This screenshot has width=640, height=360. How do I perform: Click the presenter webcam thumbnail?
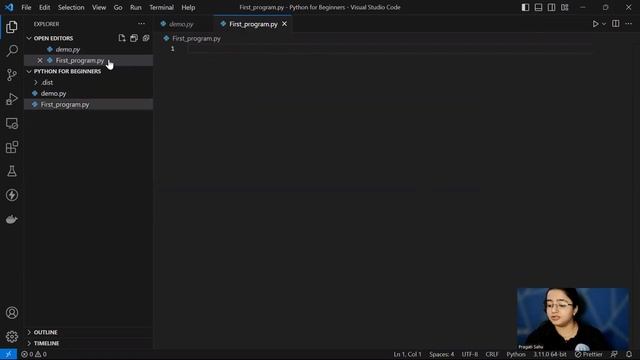[x=573, y=319]
